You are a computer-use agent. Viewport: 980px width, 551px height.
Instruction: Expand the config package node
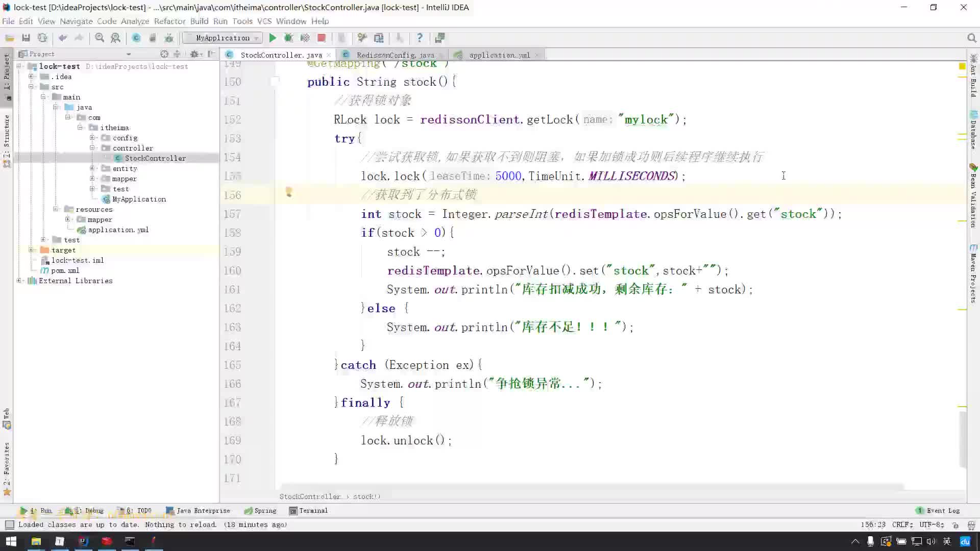tap(92, 138)
